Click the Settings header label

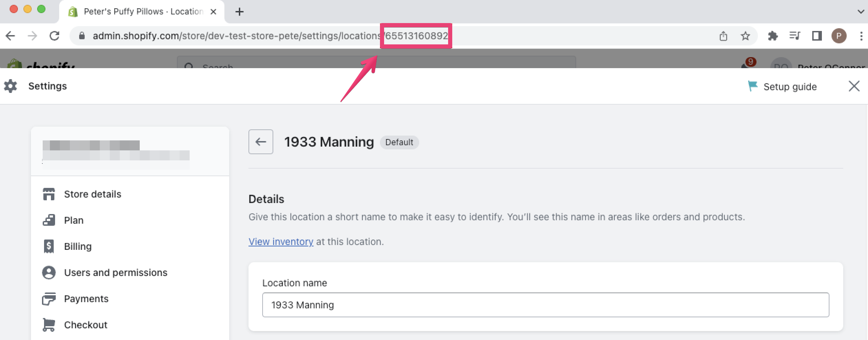point(47,86)
